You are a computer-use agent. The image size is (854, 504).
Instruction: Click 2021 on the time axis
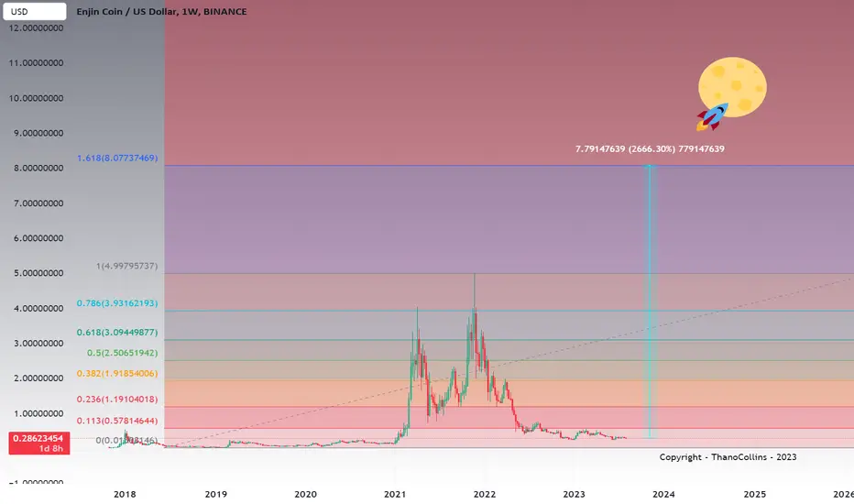coord(395,494)
